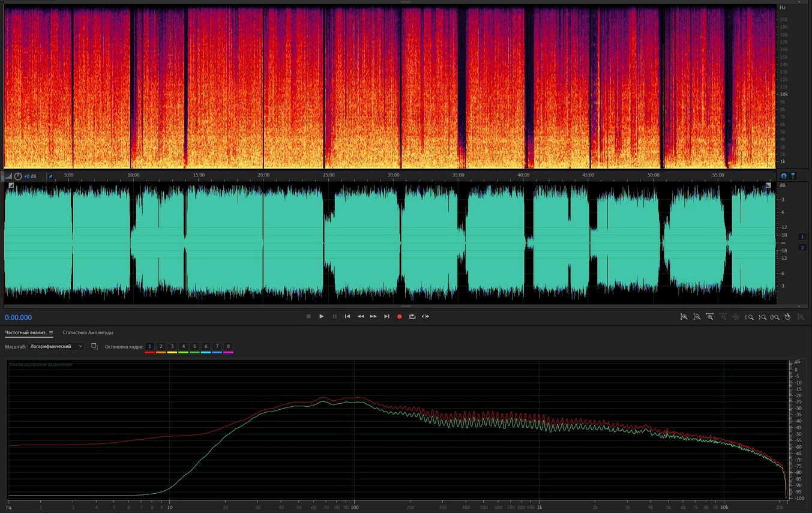Click the red Record button
This screenshot has width=812, height=513.
tap(399, 316)
